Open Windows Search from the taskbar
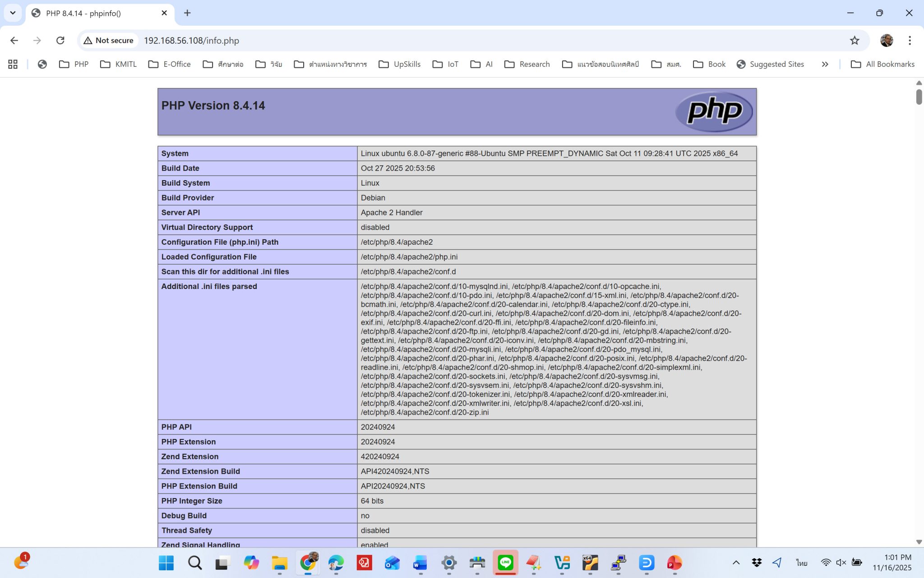The image size is (924, 578). point(194,563)
